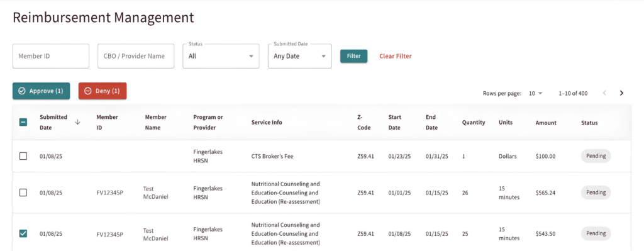Open the Rows per page dropdown
Image resolution: width=644 pixels, height=251 pixels.
click(536, 93)
